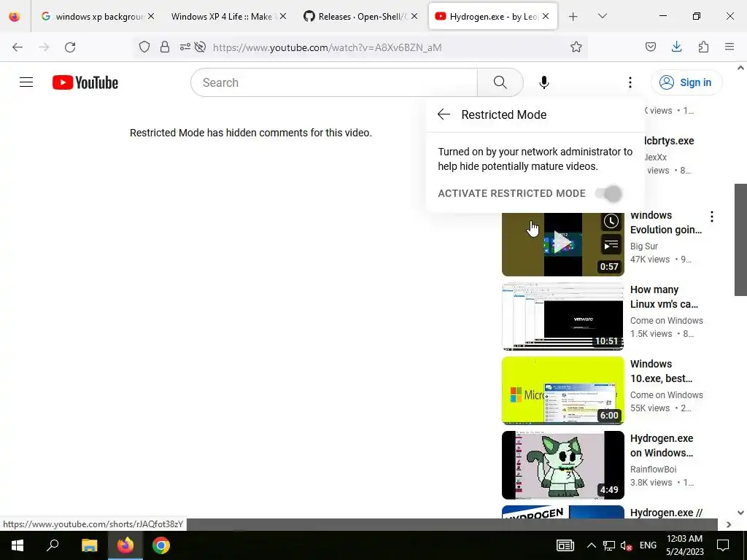This screenshot has height=560, width=747.
Task: Open File Explorer from taskbar
Action: pyautogui.click(x=89, y=545)
